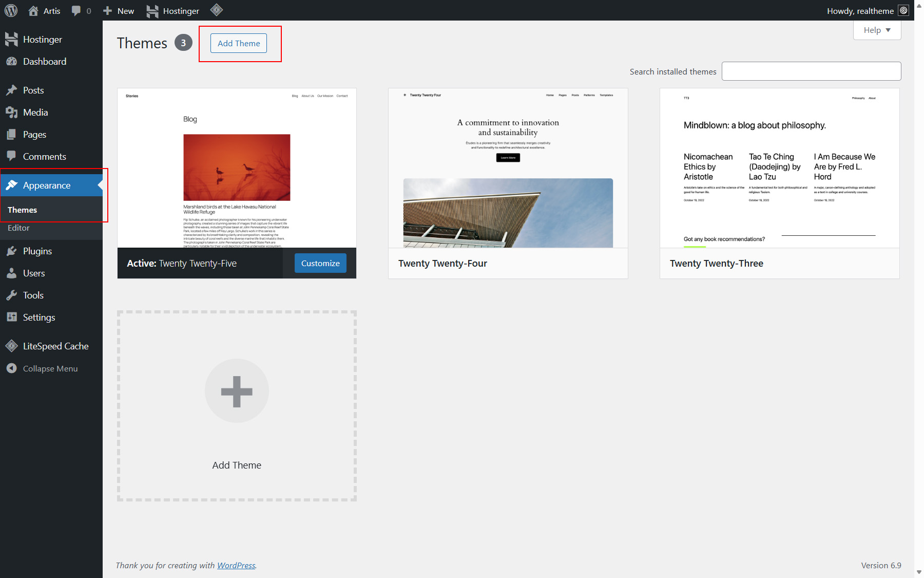
Task: Click the WordPress logo icon
Action: coord(11,10)
